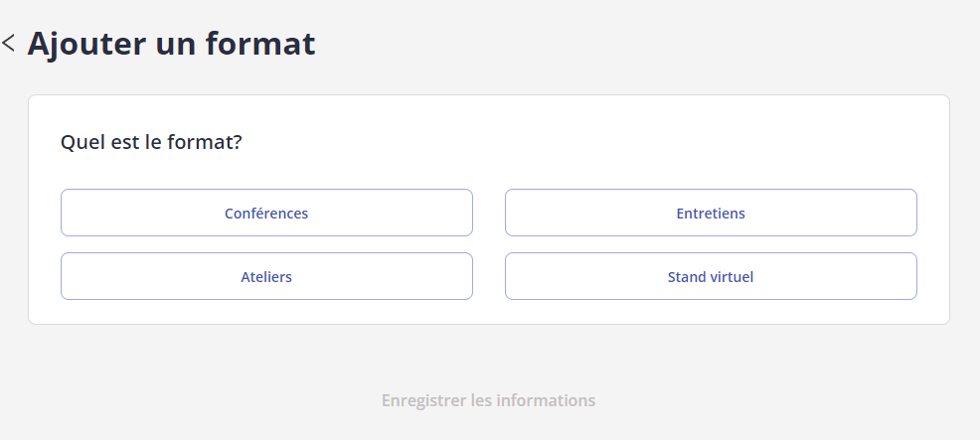Click the Stand virtuel button
This screenshot has width=980, height=440.
[x=711, y=276]
